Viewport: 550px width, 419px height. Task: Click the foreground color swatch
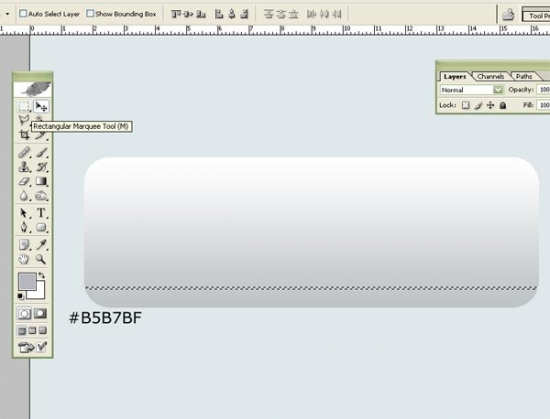[x=27, y=282]
